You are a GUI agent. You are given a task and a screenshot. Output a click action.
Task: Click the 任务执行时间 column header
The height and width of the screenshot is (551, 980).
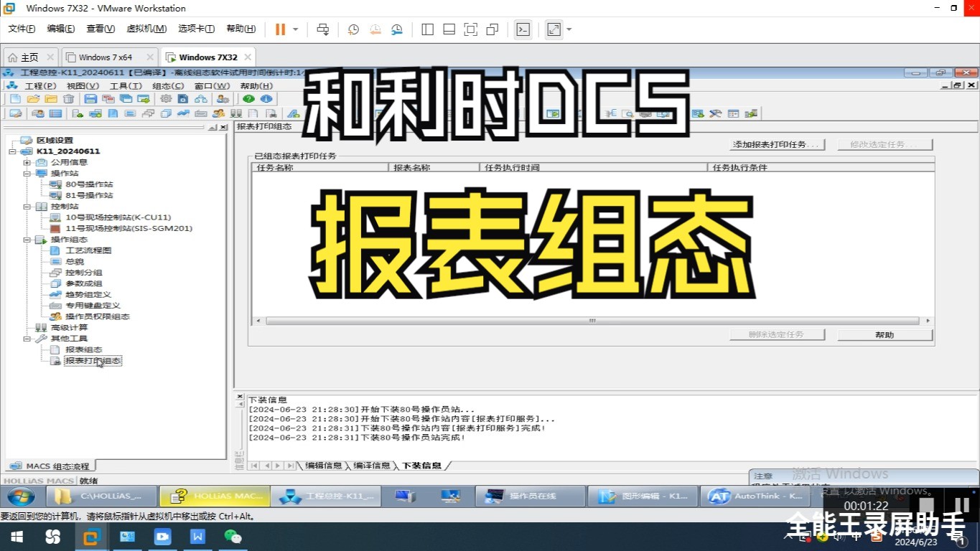click(593, 167)
